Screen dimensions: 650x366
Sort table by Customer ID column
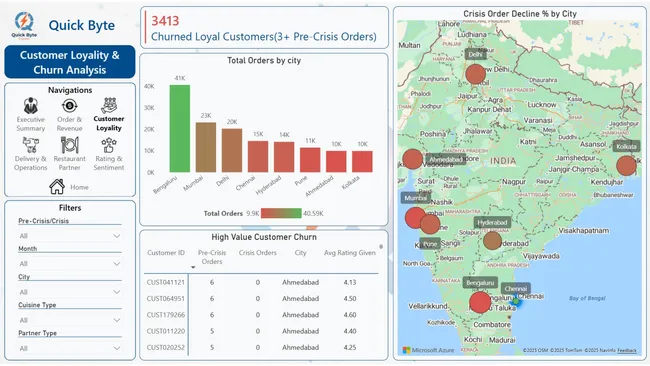pos(166,252)
